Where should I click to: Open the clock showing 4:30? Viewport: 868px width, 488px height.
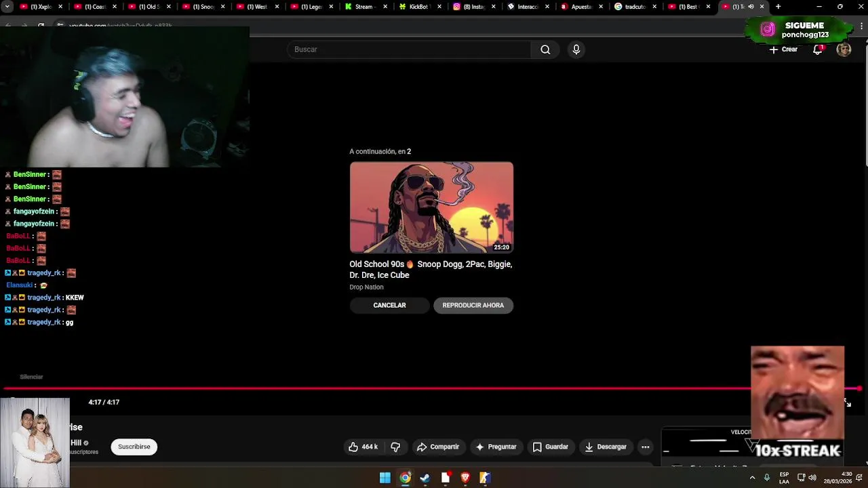tap(838, 478)
